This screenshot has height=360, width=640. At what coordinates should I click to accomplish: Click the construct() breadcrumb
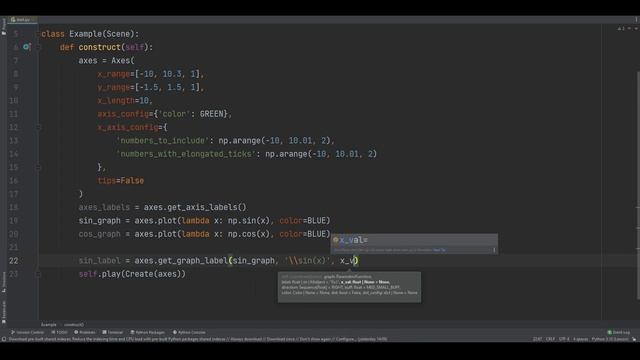(x=74, y=324)
